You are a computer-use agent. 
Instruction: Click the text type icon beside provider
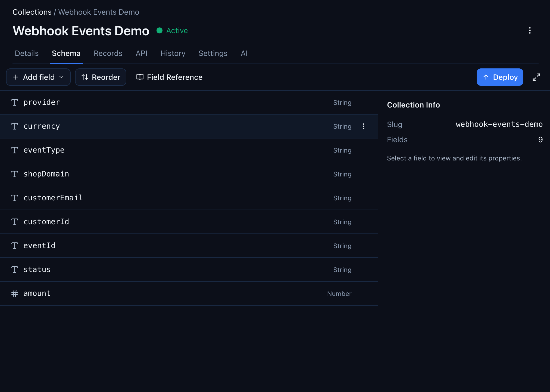tap(15, 102)
